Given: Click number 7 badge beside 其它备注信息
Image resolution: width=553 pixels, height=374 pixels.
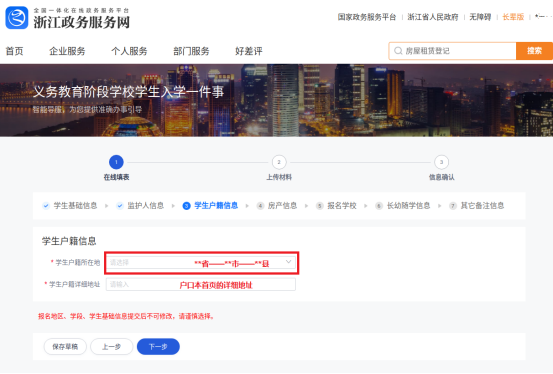Looking at the screenshot, I should [x=453, y=206].
